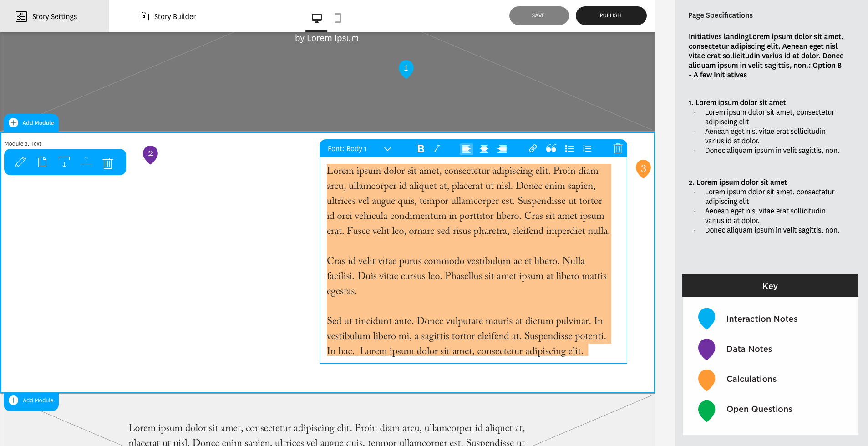The width and height of the screenshot is (868, 446).
Task: Click the Data Notes legend label
Action: pos(749,349)
